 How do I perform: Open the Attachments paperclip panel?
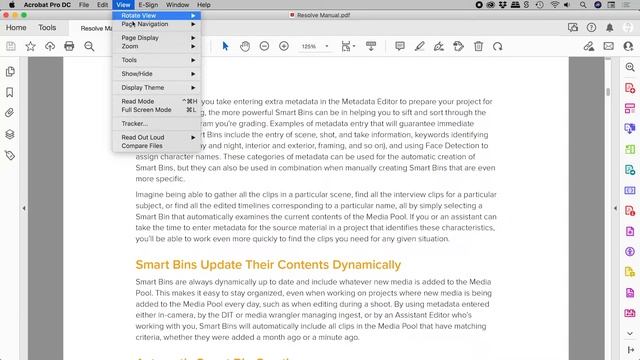[x=10, y=113]
